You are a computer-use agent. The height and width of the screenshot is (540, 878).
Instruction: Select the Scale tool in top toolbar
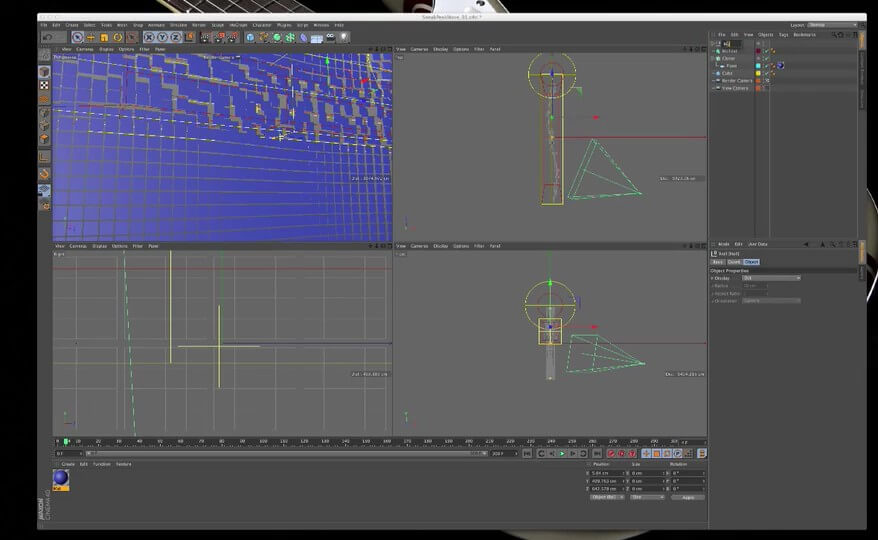(x=104, y=38)
